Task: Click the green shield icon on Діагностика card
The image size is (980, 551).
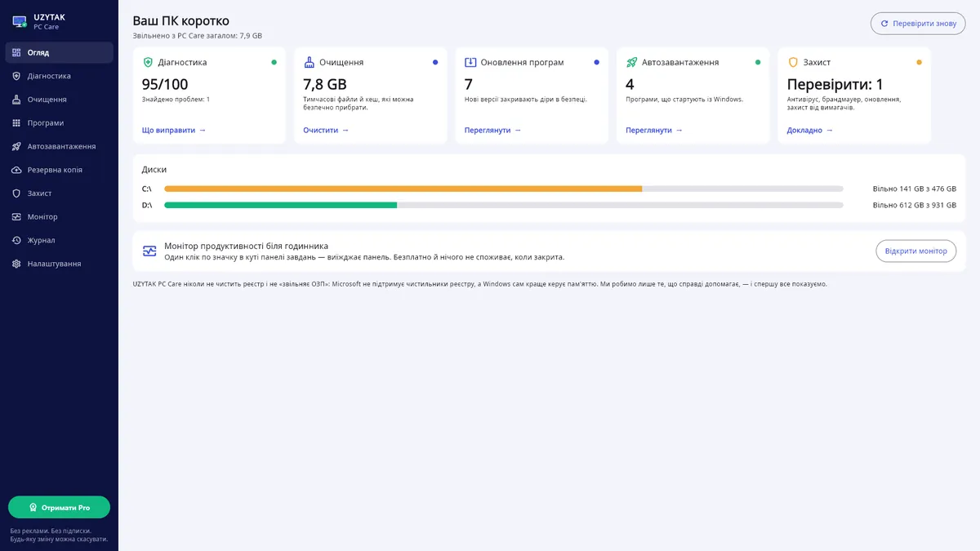Action: coord(148,62)
